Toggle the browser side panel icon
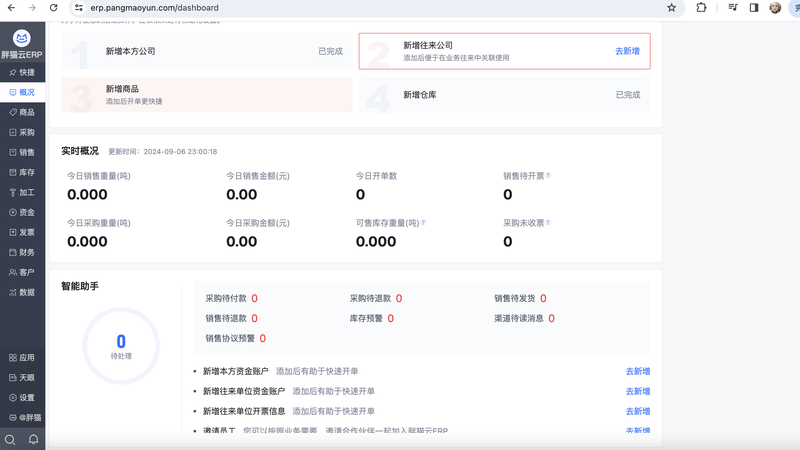800x450 pixels. tap(754, 8)
